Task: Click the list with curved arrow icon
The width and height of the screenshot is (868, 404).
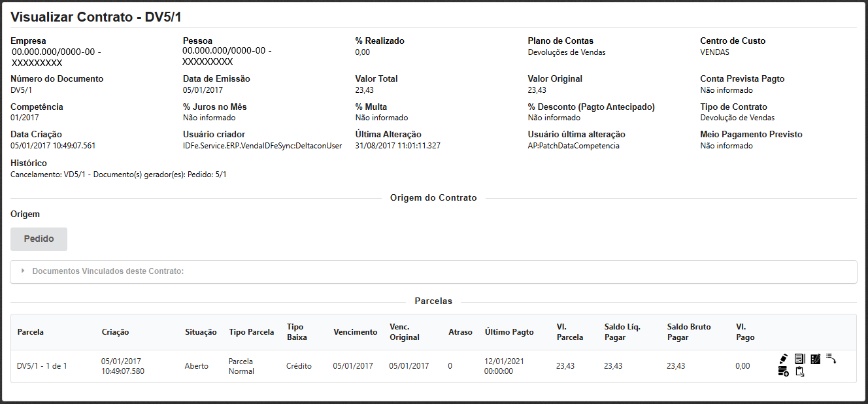Action: pyautogui.click(x=831, y=358)
